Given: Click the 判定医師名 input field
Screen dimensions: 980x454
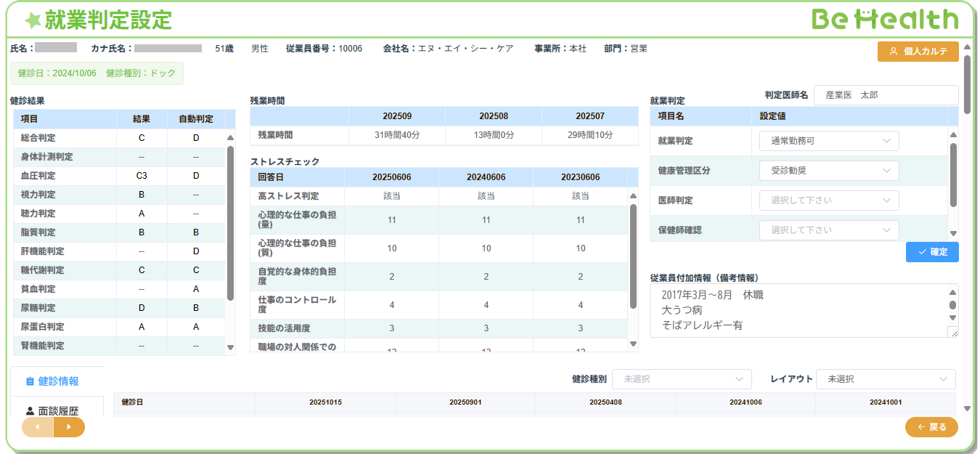Looking at the screenshot, I should pos(886,95).
